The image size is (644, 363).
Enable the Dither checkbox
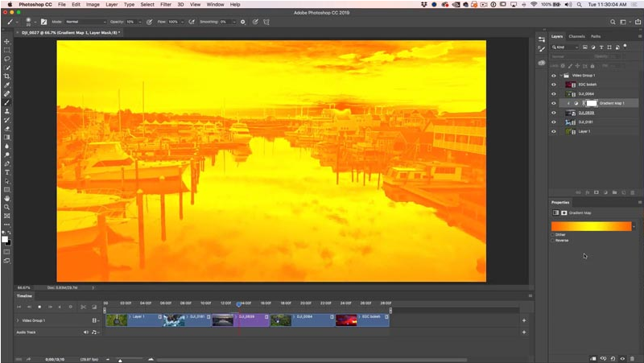553,235
